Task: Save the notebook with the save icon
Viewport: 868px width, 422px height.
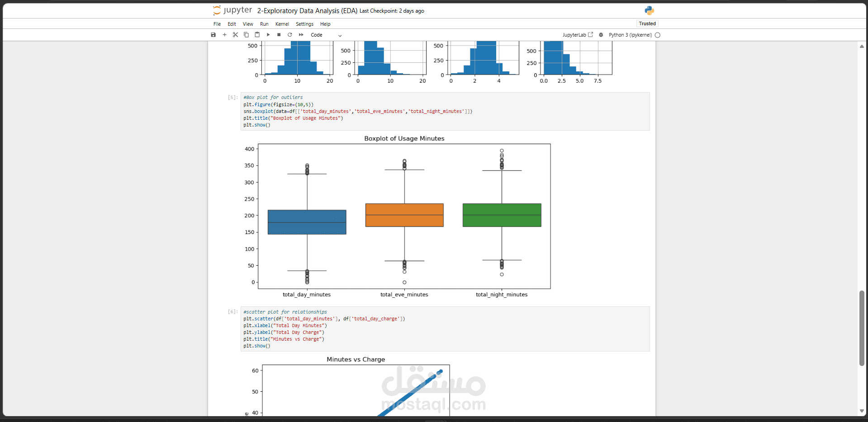Action: click(213, 35)
